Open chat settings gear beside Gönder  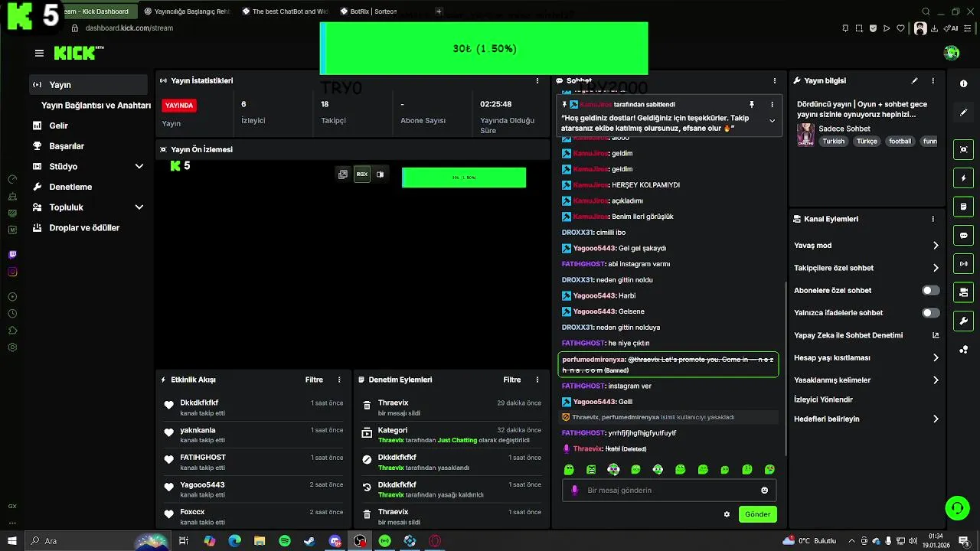tap(727, 514)
